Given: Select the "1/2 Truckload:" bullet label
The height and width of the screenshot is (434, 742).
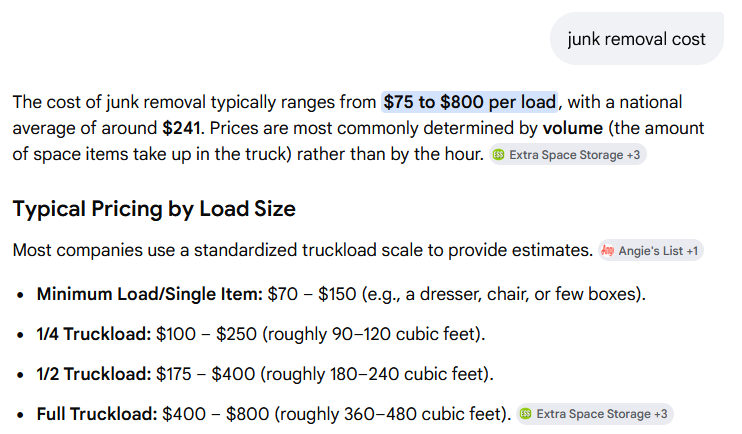Looking at the screenshot, I should (94, 374).
